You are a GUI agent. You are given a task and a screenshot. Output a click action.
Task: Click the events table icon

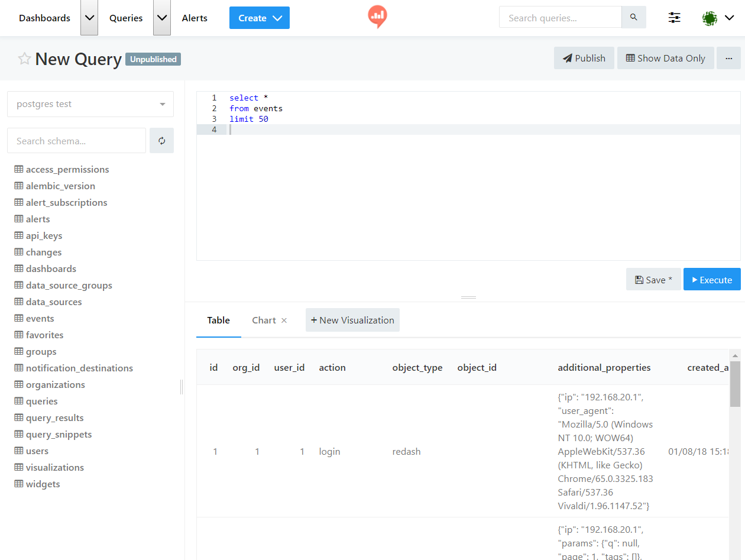tap(19, 319)
